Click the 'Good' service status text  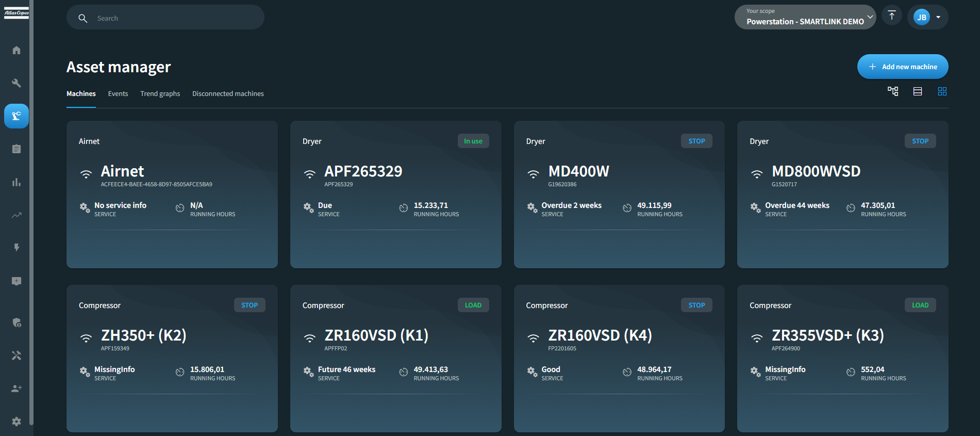[x=551, y=369]
